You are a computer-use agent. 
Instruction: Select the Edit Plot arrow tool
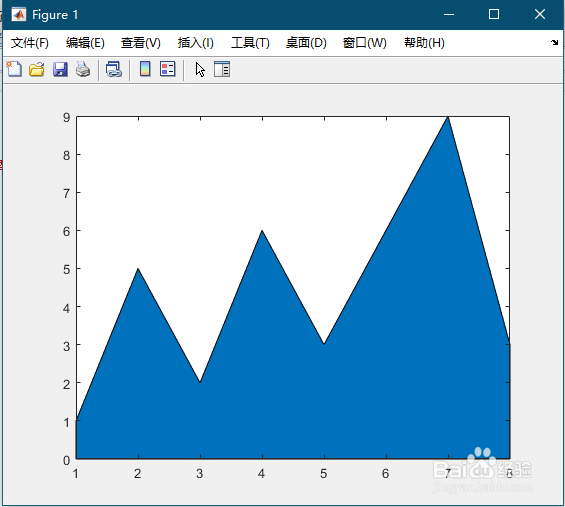[200, 70]
